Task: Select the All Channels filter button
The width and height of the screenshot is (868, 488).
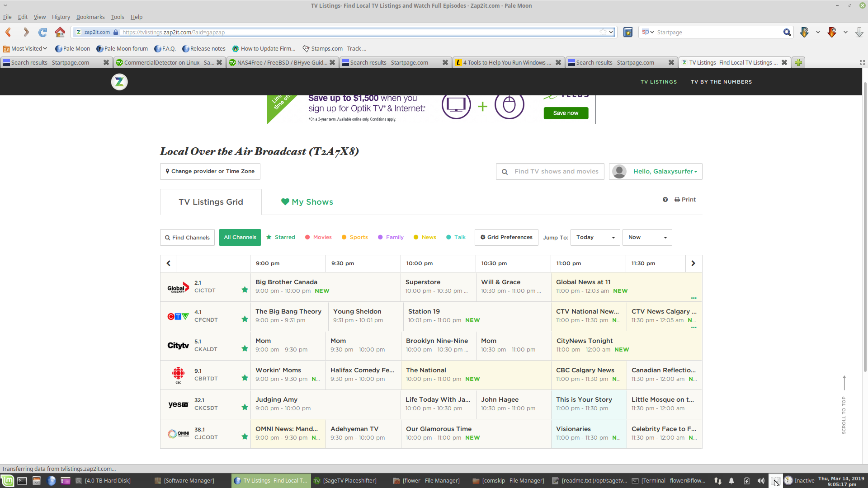Action: pyautogui.click(x=240, y=237)
